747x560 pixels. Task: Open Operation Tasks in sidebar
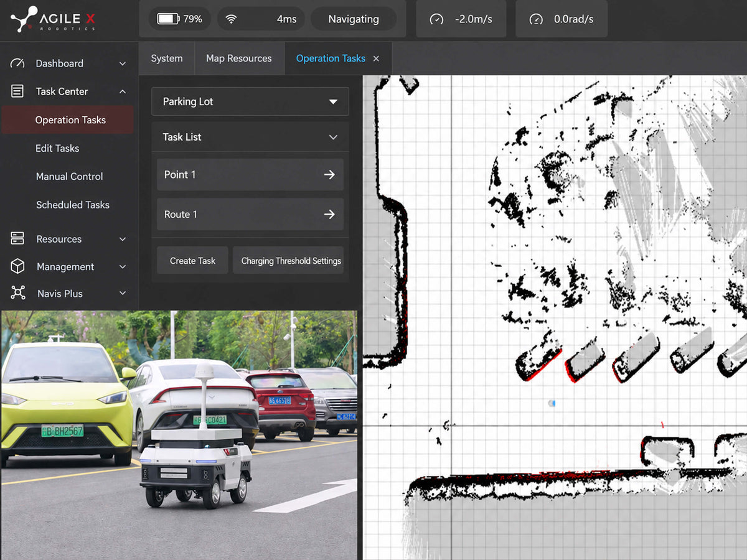click(67, 120)
